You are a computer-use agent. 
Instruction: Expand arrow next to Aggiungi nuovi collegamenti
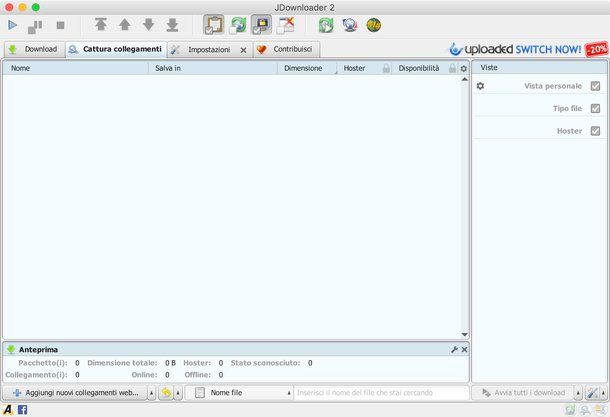(151, 393)
